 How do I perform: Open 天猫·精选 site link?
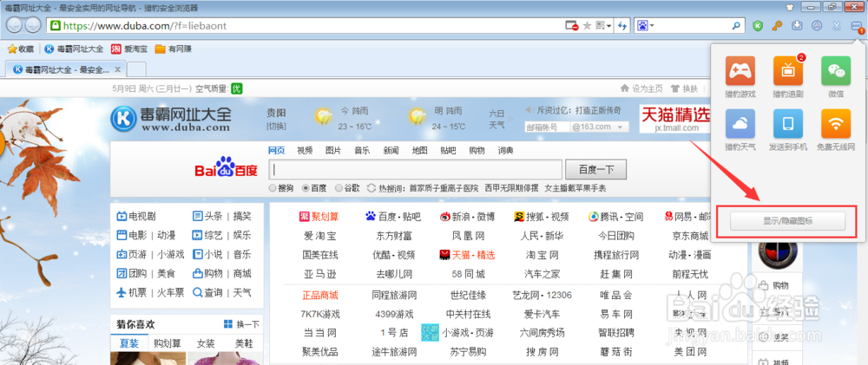click(468, 255)
